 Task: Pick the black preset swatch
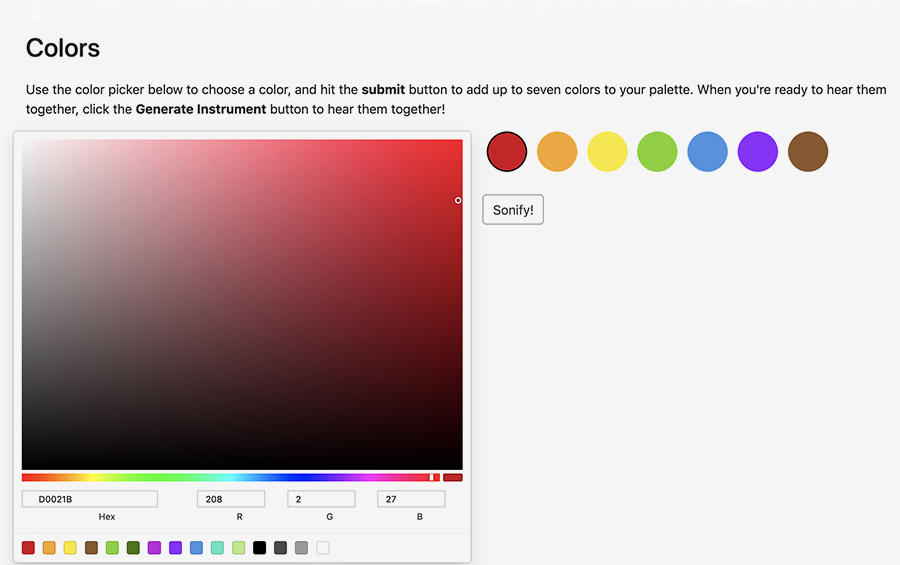pyautogui.click(x=260, y=548)
